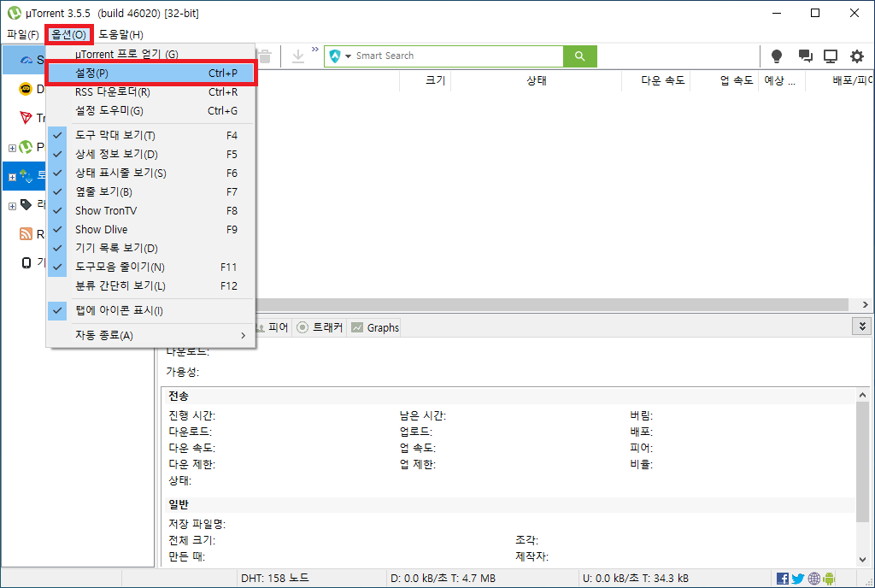Click the U: 0.0 kB/초 upload status
This screenshot has width=875, height=588.
click(x=636, y=579)
